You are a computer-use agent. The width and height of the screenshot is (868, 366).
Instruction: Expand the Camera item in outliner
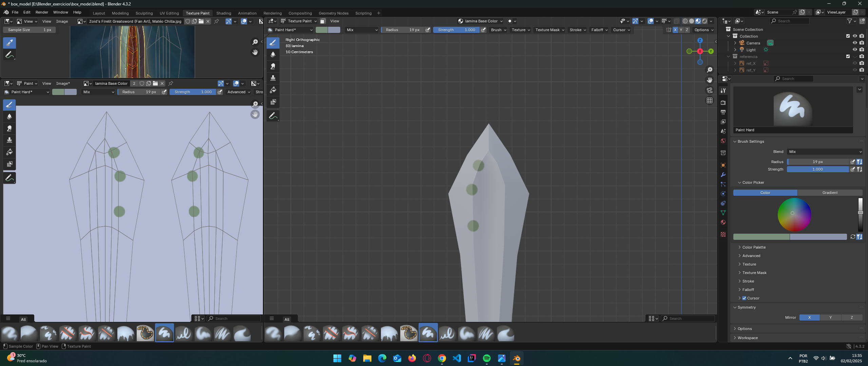coord(735,43)
